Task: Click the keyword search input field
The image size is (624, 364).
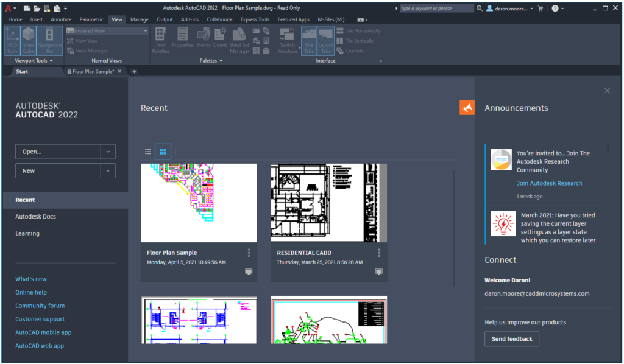Action: (x=436, y=8)
